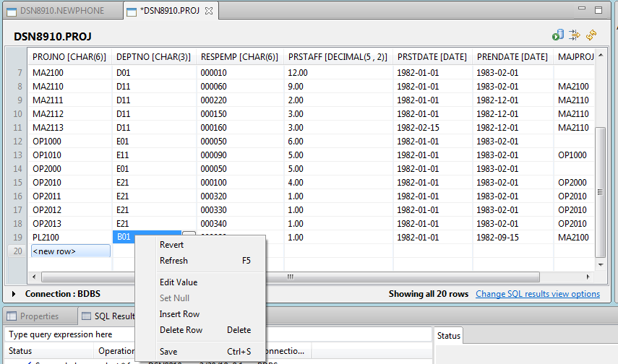Click the run database query icon

tap(558, 35)
